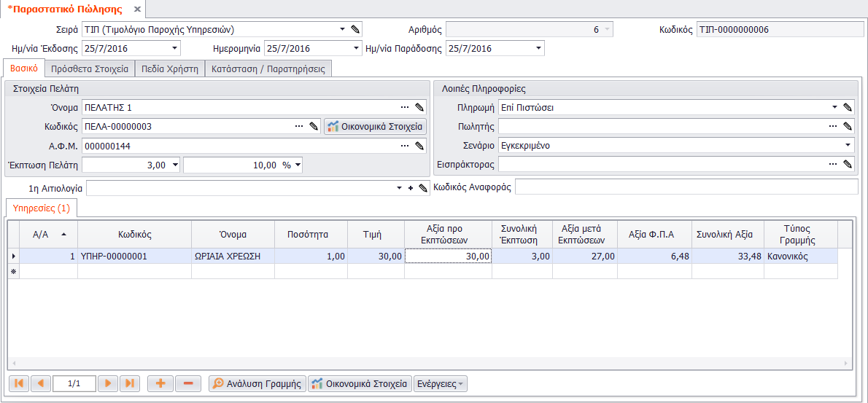
Task: Switch to Πρόσθετα Στοιχεία tab
Action: [90, 69]
